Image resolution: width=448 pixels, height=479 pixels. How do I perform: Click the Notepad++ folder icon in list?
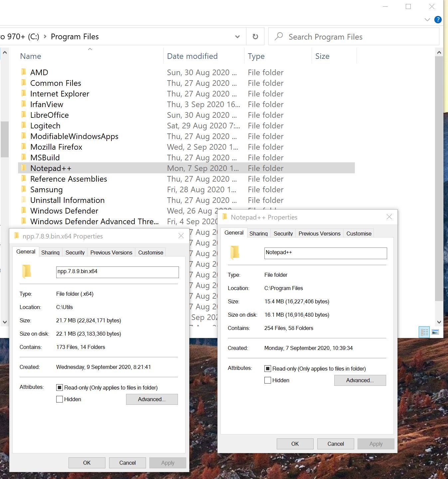[24, 168]
